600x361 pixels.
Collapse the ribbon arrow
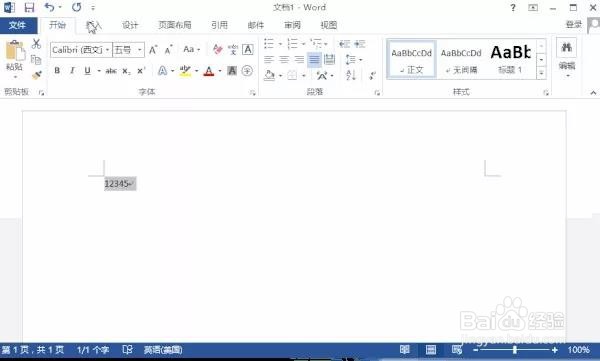pyautogui.click(x=593, y=93)
